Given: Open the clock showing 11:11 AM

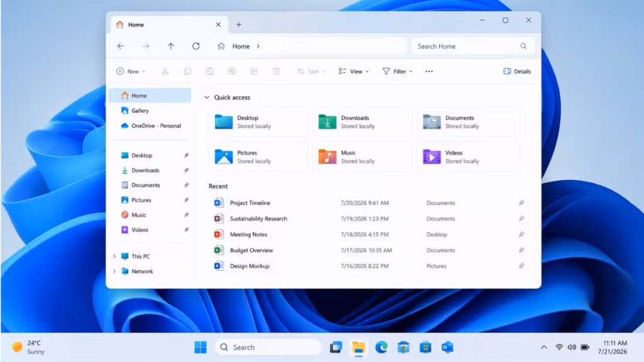Looking at the screenshot, I should point(613,347).
